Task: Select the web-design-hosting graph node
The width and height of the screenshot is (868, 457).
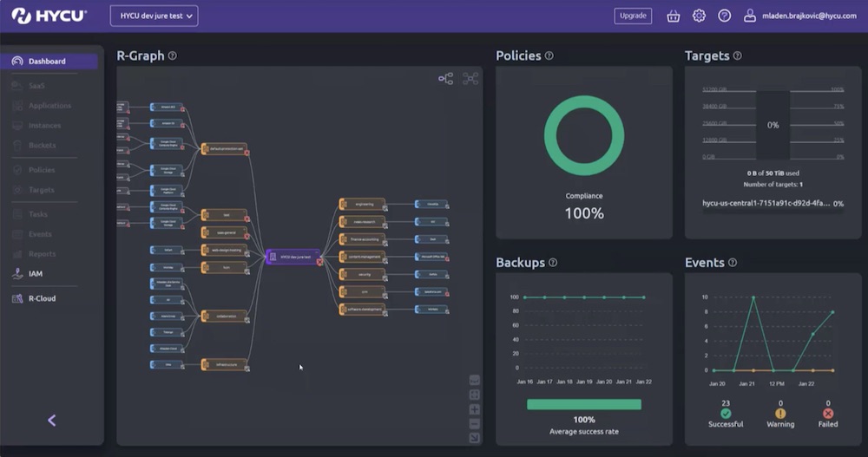Action: pyautogui.click(x=224, y=250)
